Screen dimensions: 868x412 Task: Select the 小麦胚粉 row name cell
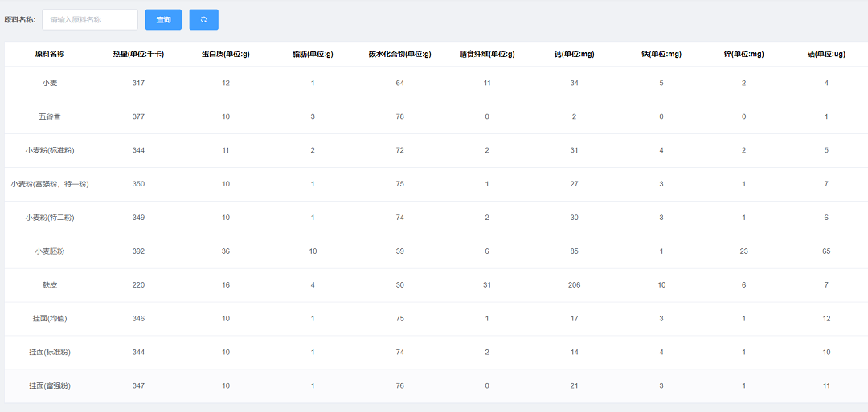tap(50, 251)
